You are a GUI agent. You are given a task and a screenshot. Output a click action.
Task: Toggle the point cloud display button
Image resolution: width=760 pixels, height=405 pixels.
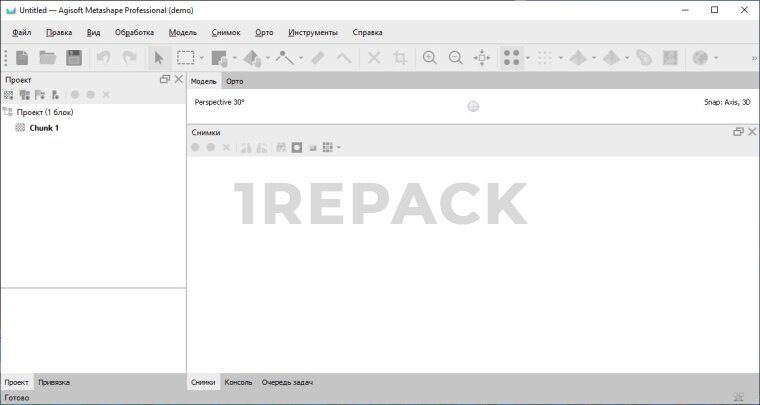[x=511, y=58]
